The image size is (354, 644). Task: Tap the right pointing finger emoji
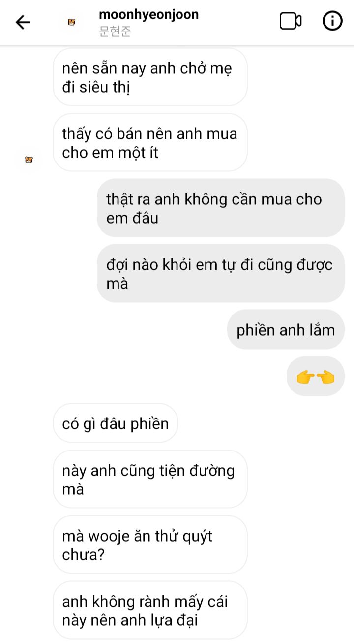[306, 378]
